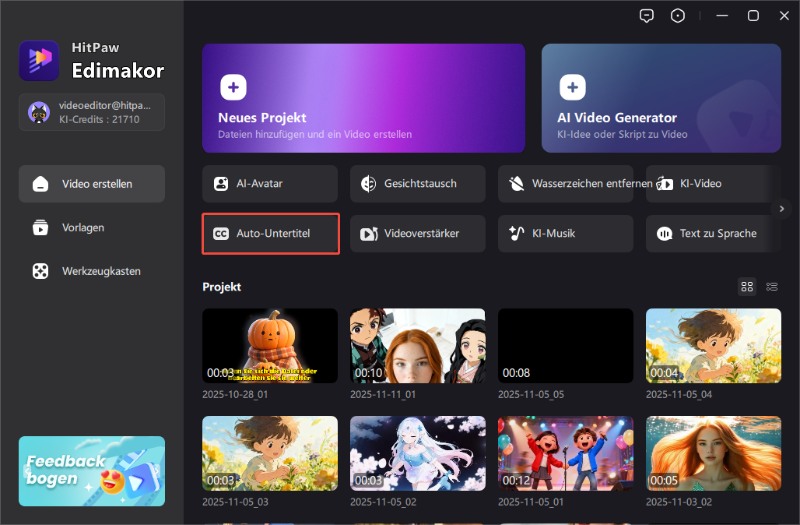Open the Videoverstärker tool
Viewport: 800px width, 525px height.
(x=417, y=233)
